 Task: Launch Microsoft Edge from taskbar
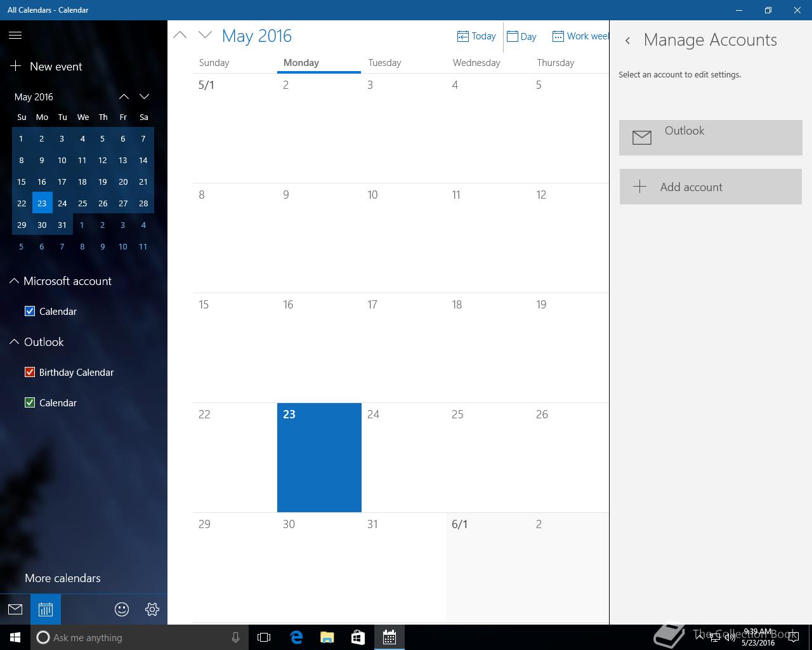(x=296, y=637)
